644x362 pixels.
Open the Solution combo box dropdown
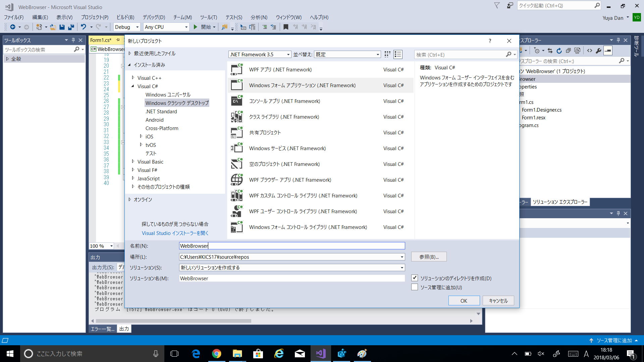coord(402,267)
